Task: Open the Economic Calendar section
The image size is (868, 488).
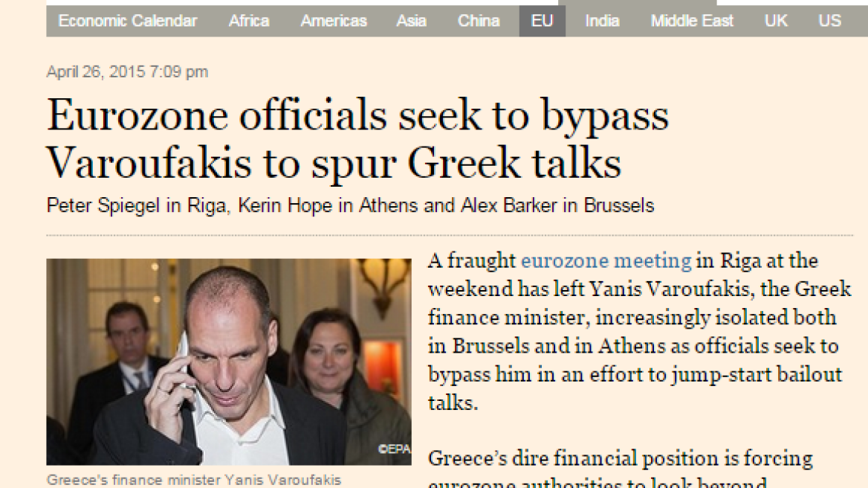Action: click(x=127, y=22)
